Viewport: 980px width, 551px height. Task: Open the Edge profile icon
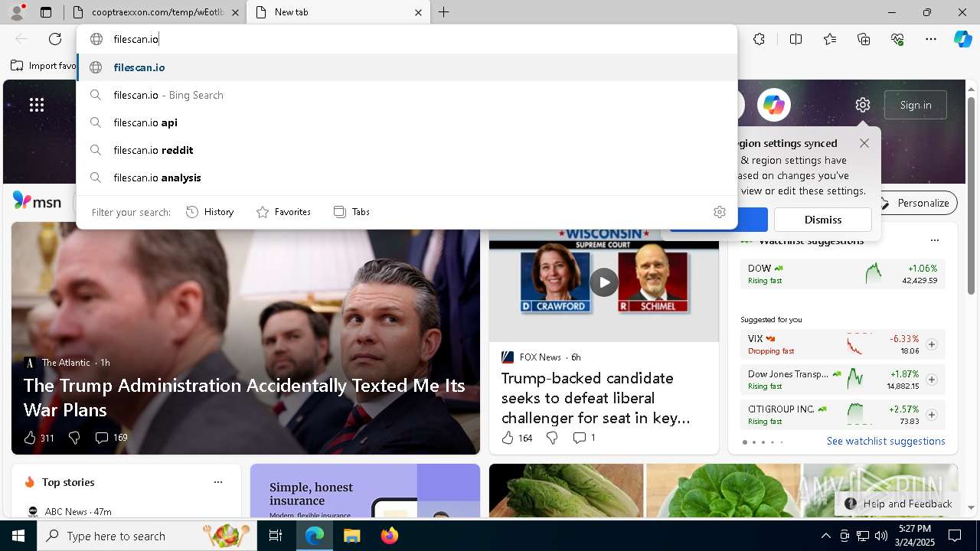click(x=16, y=11)
